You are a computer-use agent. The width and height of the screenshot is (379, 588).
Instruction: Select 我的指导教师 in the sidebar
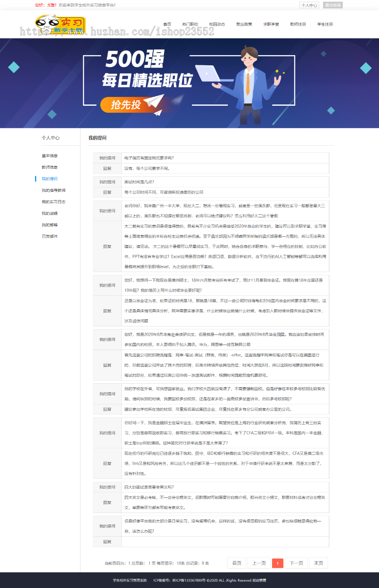(53, 190)
